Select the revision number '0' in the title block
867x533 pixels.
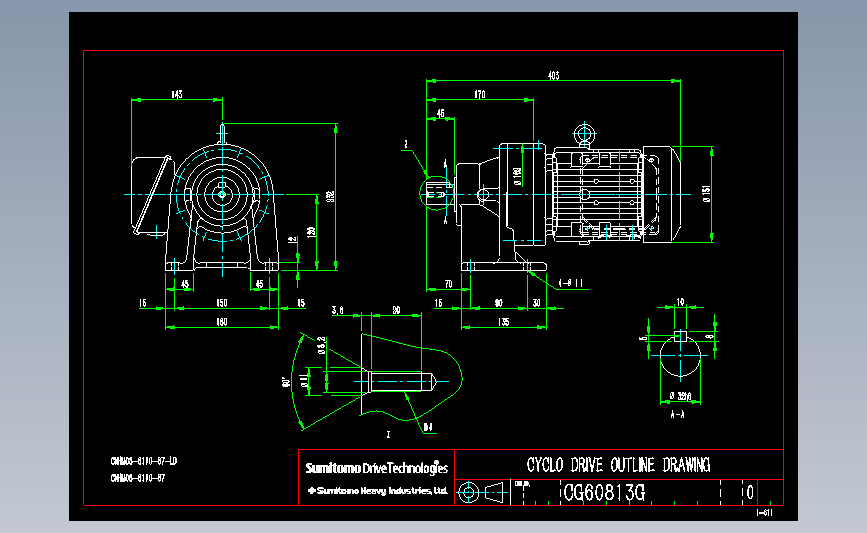tap(750, 492)
